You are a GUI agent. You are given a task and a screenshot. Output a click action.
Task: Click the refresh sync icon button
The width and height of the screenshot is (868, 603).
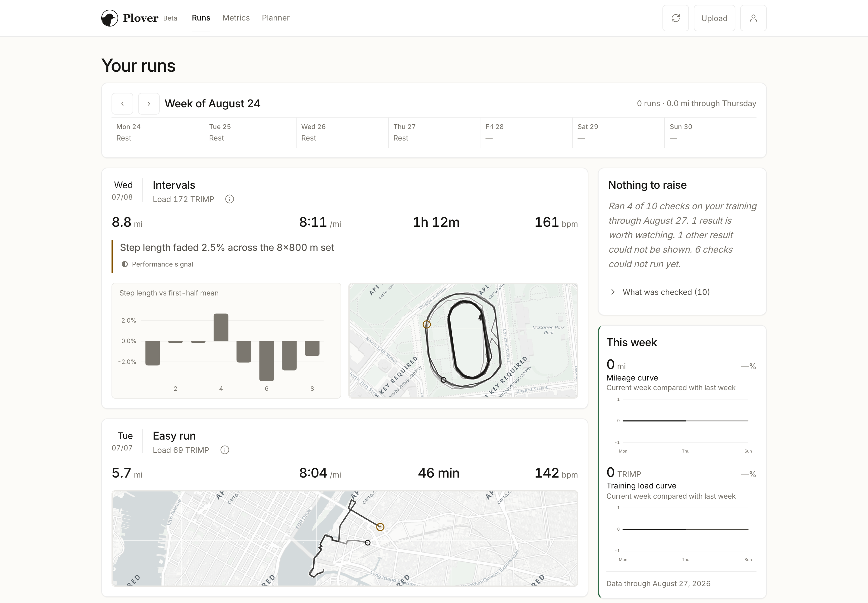point(675,18)
